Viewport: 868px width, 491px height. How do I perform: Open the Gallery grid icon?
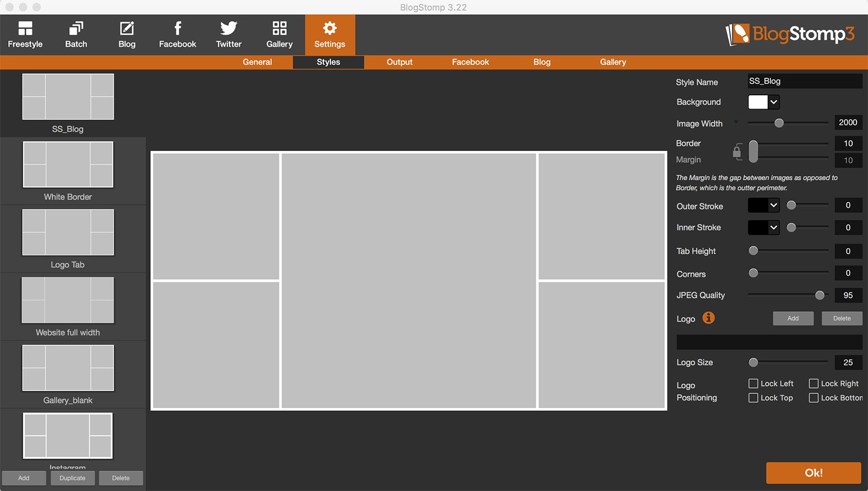click(279, 28)
